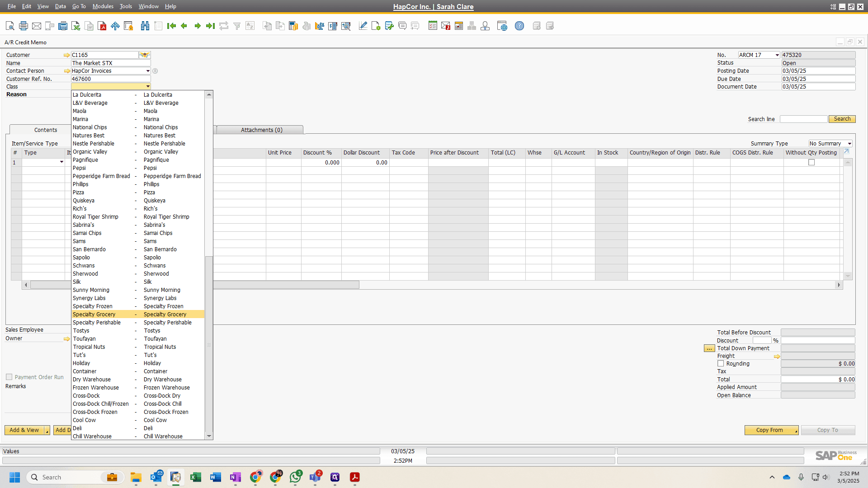Click the Copy From button

click(769, 430)
